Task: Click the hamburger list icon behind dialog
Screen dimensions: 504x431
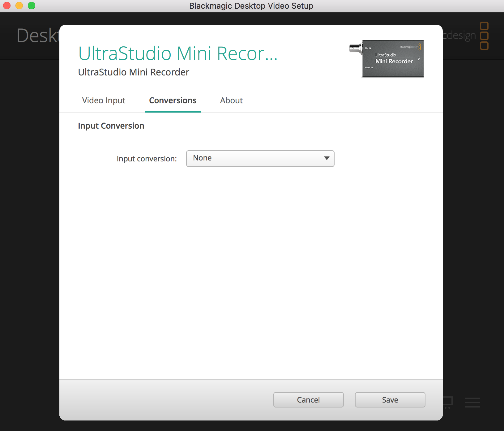Action: point(472,402)
